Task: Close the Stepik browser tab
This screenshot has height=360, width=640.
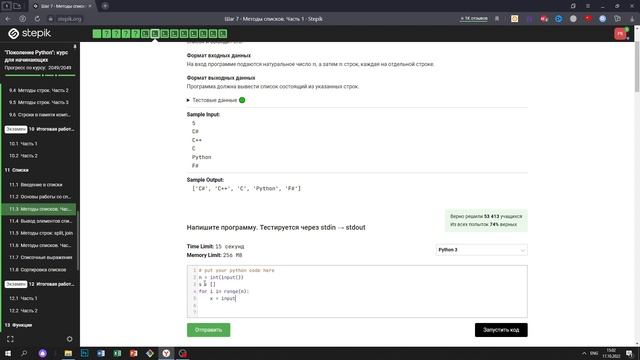Action: (90, 6)
